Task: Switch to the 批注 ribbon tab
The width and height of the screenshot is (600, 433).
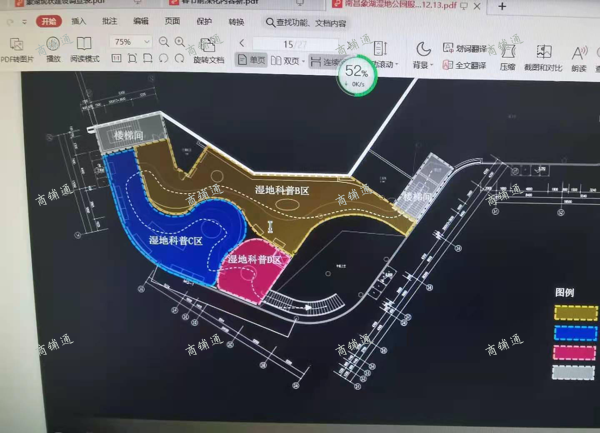Action: point(109,20)
